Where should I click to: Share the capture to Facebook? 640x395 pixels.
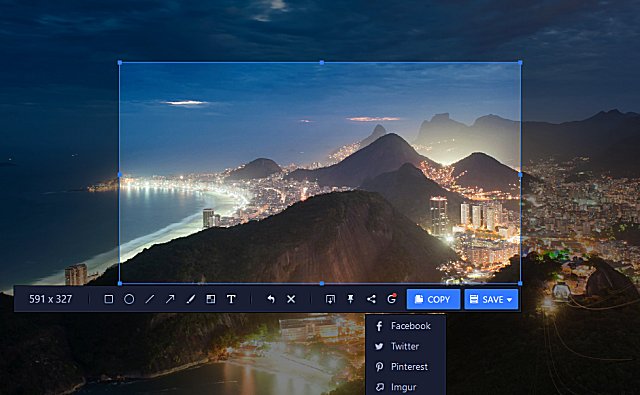(x=405, y=326)
